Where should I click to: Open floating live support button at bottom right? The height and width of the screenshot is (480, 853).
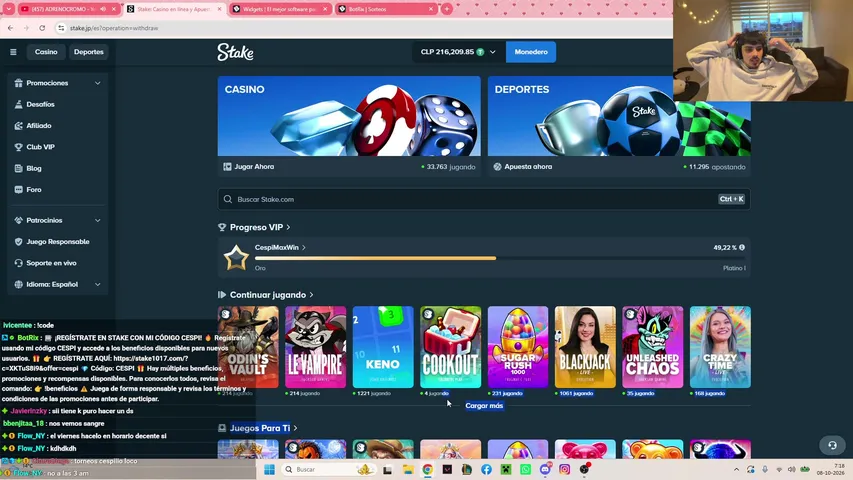[832, 445]
